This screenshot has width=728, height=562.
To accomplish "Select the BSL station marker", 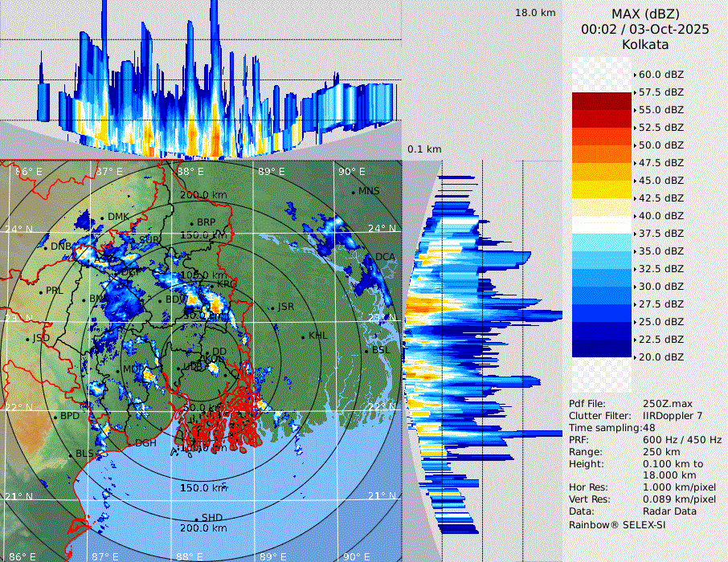I will 366,351.
